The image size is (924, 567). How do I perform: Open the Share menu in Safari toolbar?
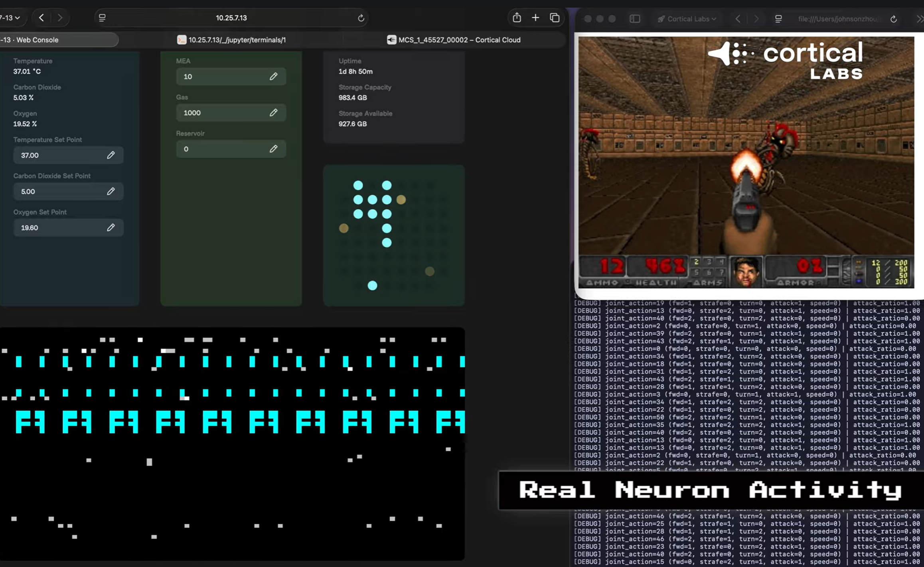coord(517,18)
